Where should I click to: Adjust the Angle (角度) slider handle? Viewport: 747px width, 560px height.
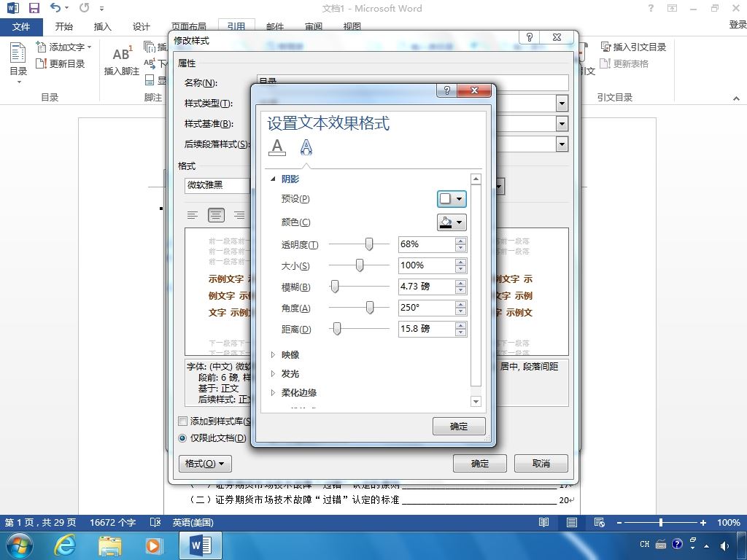click(370, 308)
